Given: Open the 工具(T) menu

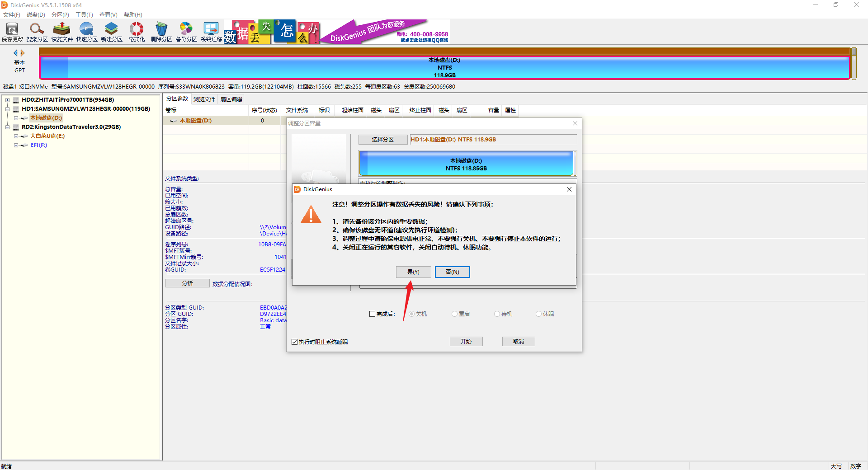Looking at the screenshot, I should (84, 15).
